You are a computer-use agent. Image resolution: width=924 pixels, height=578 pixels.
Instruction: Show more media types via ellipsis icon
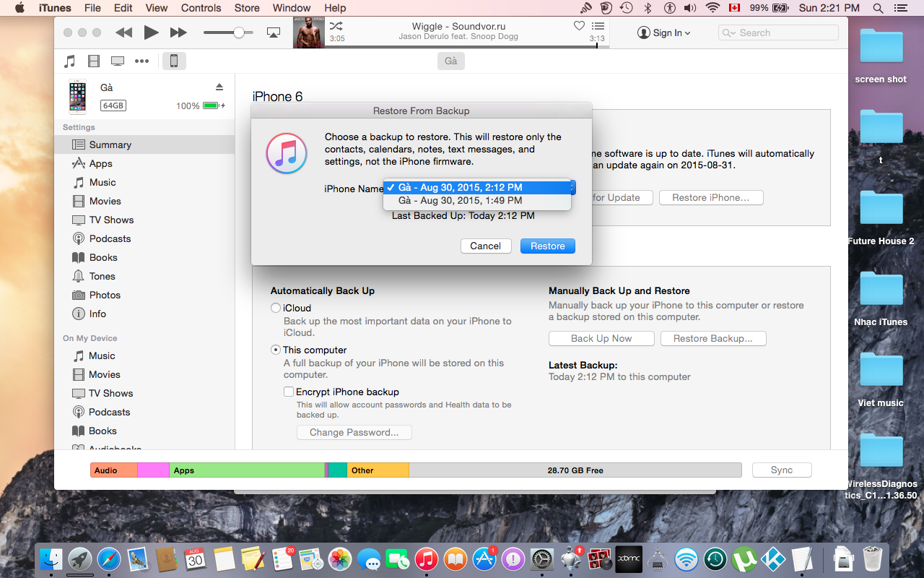[141, 61]
